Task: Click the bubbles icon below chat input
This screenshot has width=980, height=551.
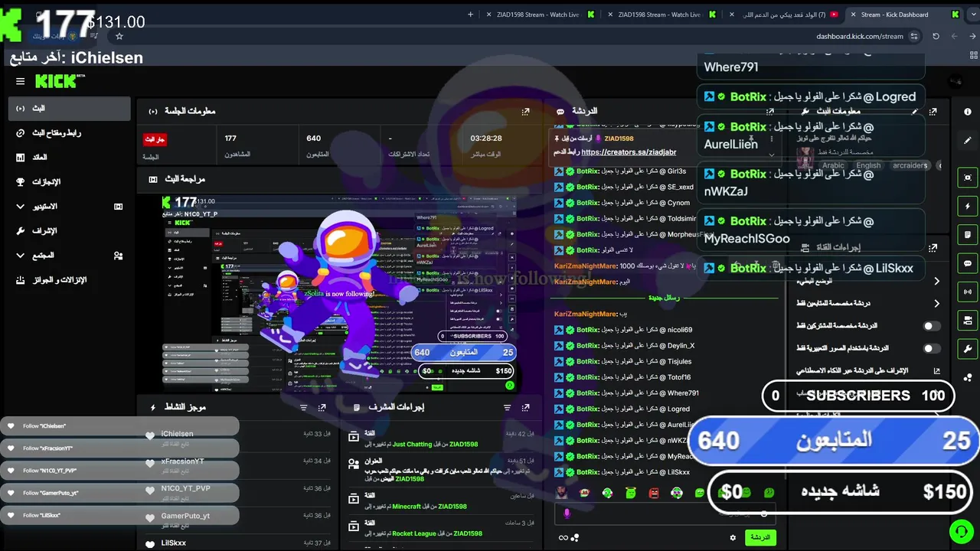Action: tap(575, 538)
